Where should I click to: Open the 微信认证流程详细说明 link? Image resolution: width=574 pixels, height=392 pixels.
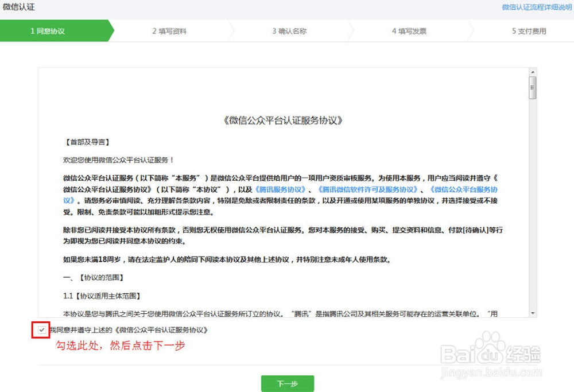pyautogui.click(x=538, y=6)
